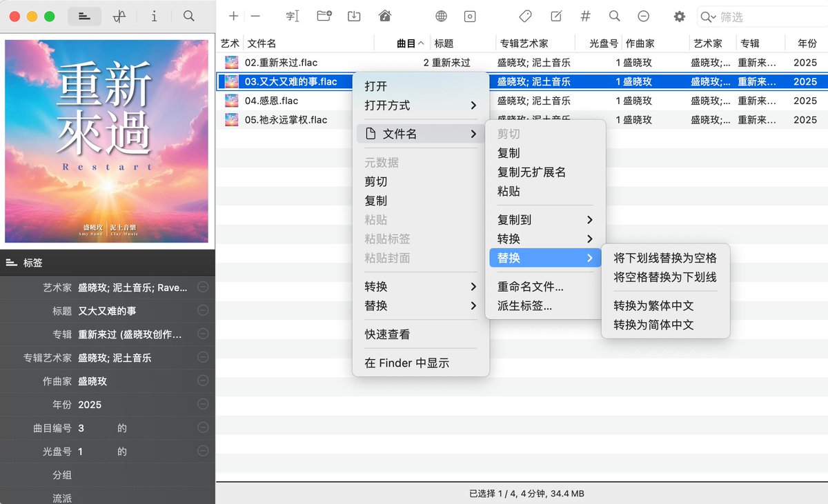Image resolution: width=828 pixels, height=504 pixels.
Task: Choose 在 Finder 中显示
Action: tap(421, 363)
